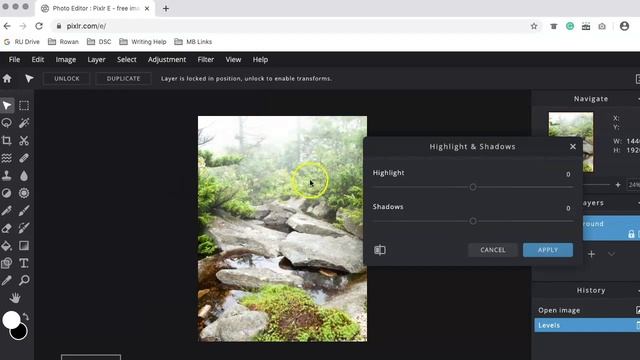Select the Brush tool
Viewport: 640px width, 360px height.
24,211
